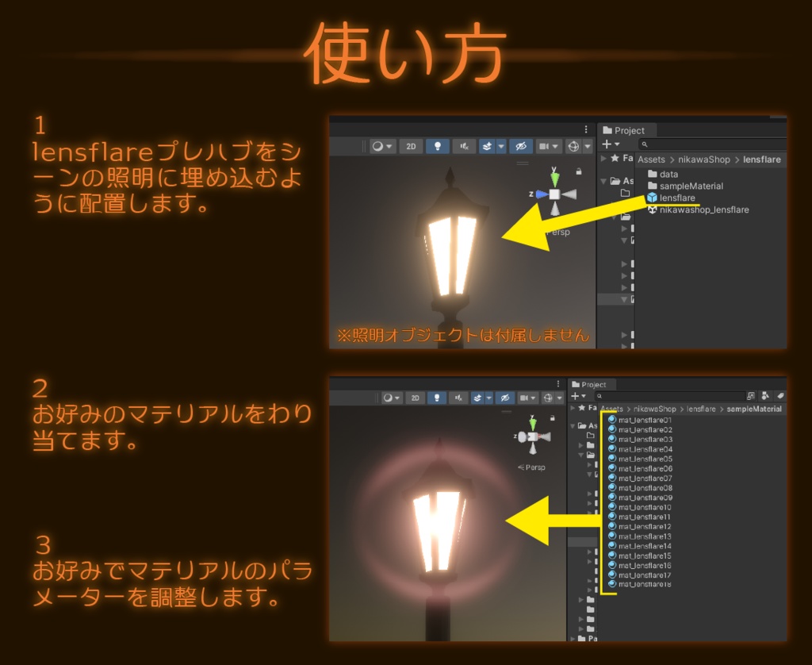Toggle scene visibility with the crossed-eye button
This screenshot has height=665, width=812.
[x=521, y=147]
